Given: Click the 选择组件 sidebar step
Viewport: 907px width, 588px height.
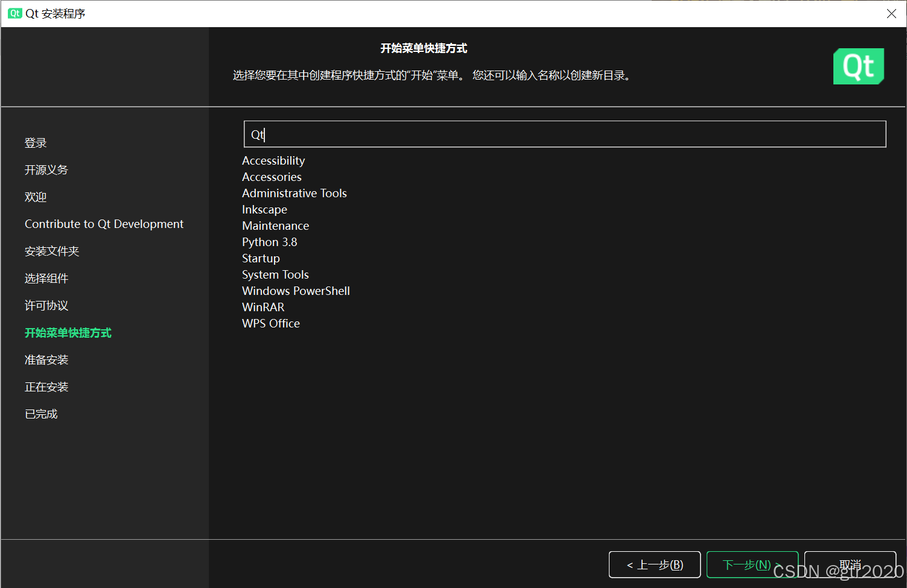Looking at the screenshot, I should 46,278.
